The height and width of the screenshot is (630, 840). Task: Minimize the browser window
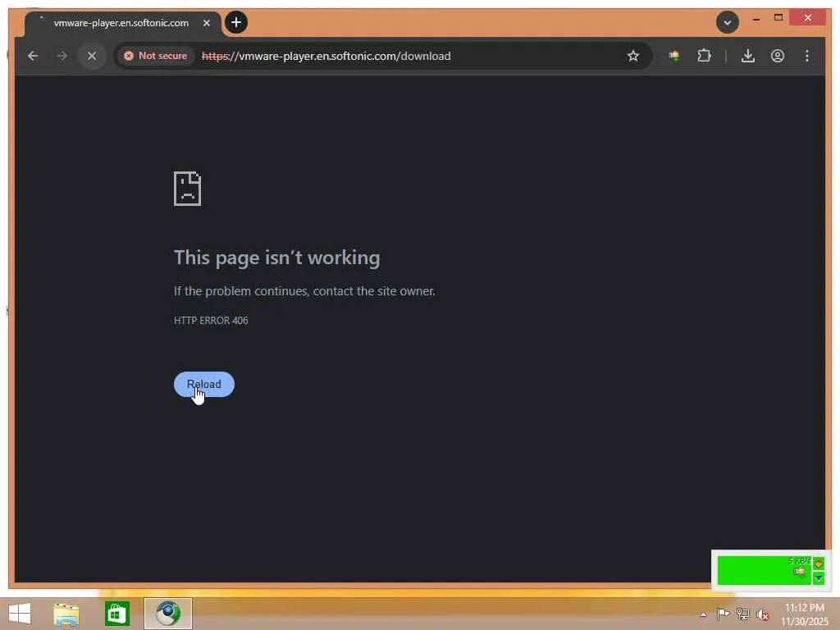coord(756,18)
